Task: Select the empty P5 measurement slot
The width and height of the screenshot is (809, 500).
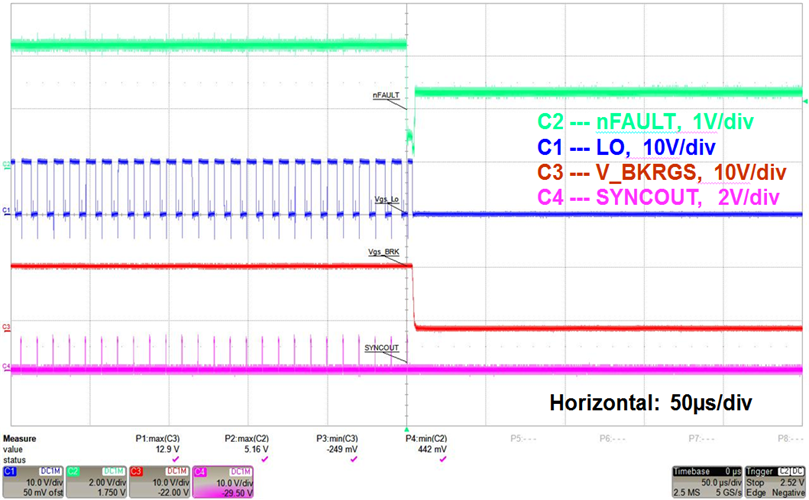Action: [x=522, y=438]
